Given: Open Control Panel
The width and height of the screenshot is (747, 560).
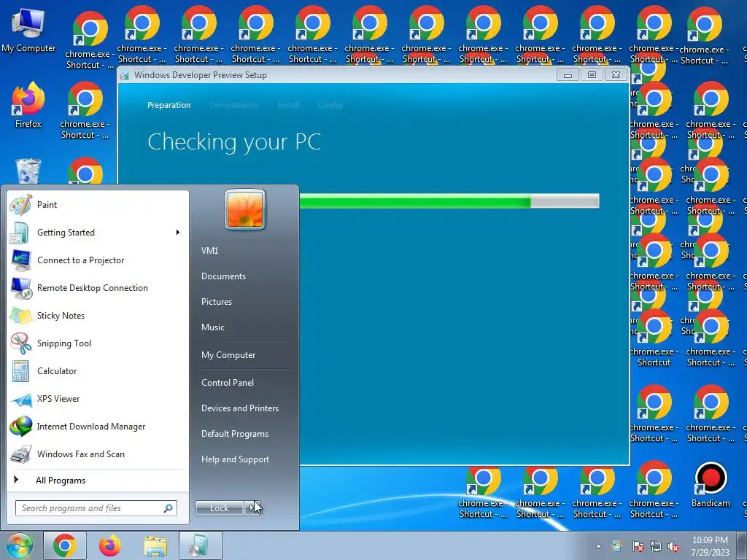Looking at the screenshot, I should [x=228, y=382].
